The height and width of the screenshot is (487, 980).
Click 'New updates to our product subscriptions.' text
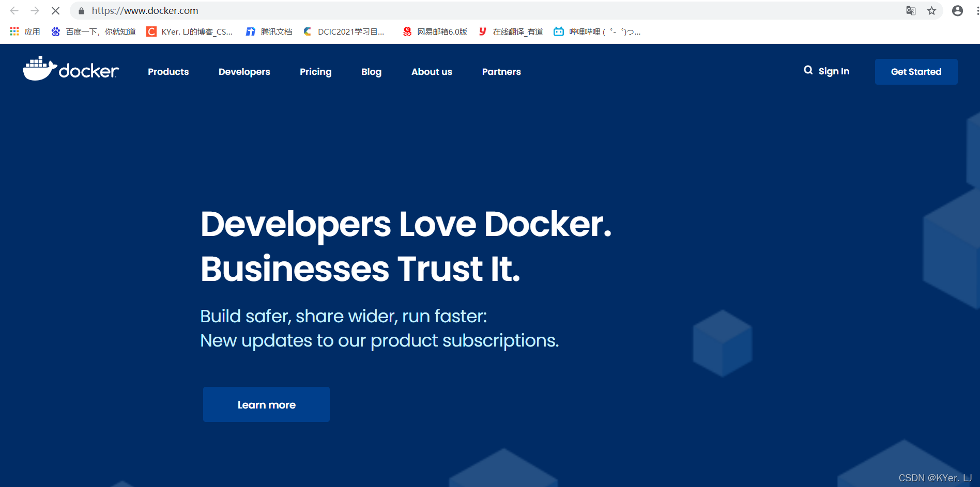379,340
